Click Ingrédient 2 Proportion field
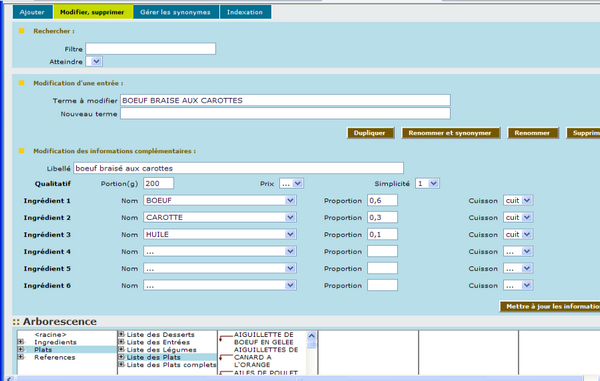 click(382, 217)
